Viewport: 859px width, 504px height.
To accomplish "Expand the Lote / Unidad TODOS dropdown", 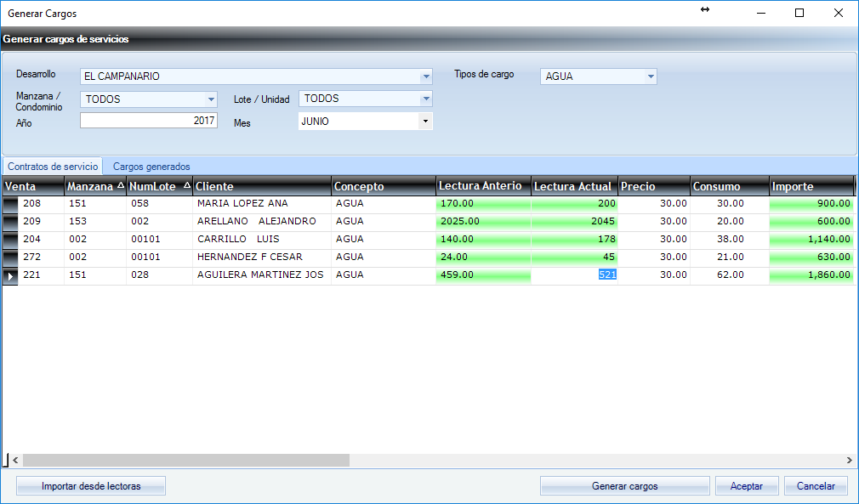I will (x=365, y=99).
